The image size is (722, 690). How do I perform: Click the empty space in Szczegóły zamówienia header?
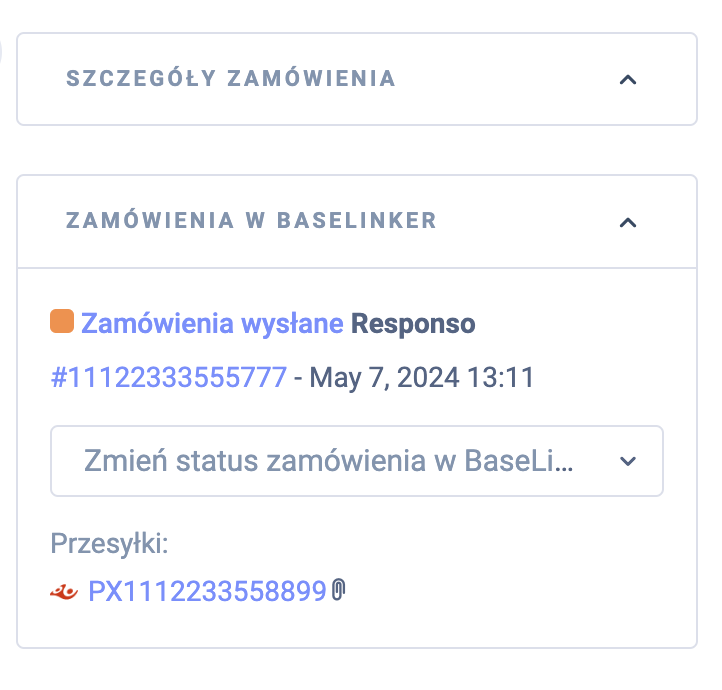click(500, 79)
